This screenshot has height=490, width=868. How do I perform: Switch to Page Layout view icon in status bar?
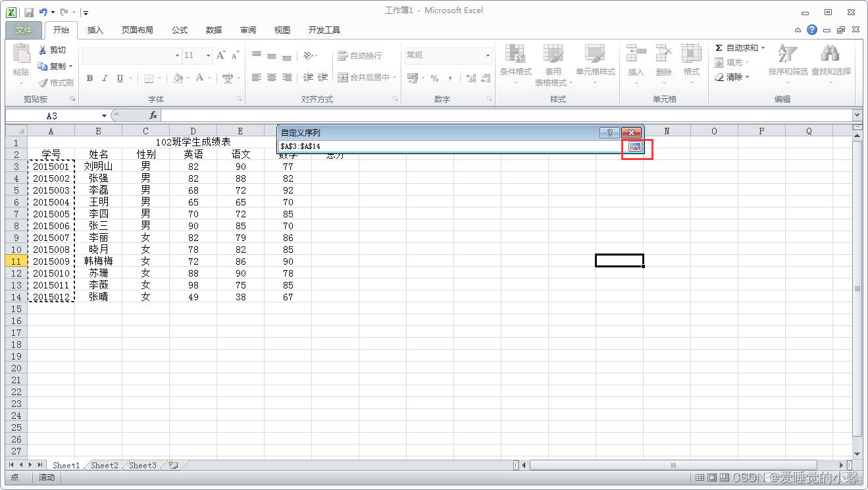712,477
